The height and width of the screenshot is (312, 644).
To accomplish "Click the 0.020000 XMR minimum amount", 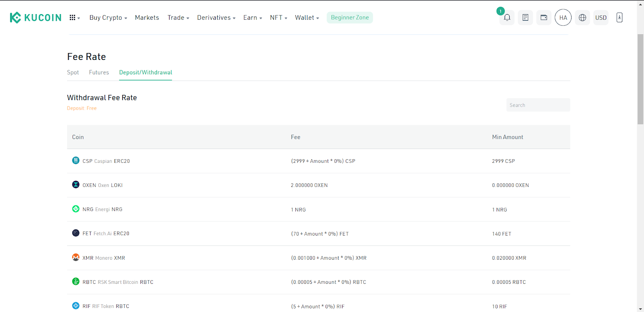I will pos(509,258).
